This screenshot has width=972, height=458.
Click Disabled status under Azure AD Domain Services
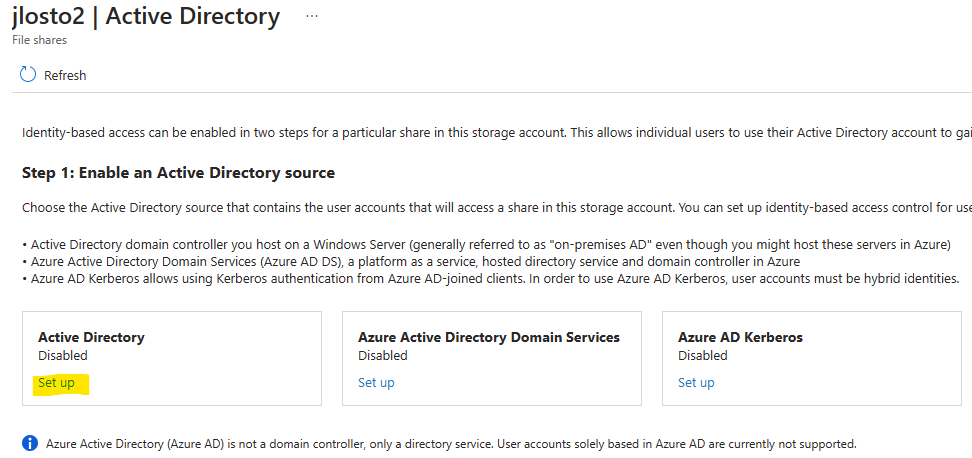click(x=382, y=356)
